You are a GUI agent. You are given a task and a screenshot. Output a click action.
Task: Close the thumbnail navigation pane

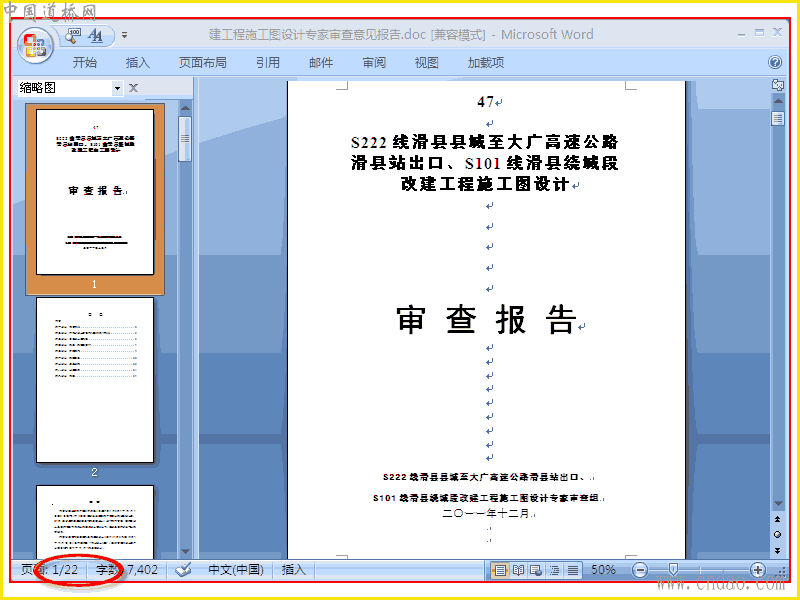point(134,88)
